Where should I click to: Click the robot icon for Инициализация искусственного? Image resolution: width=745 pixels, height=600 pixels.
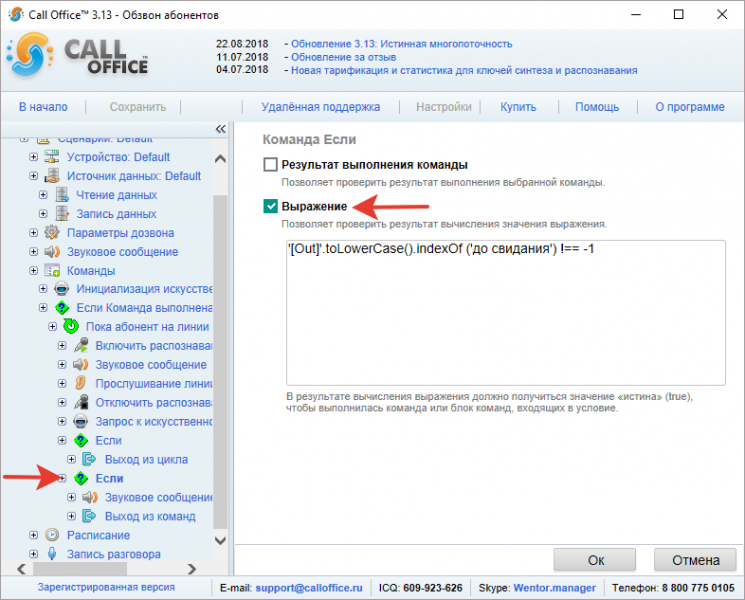pyautogui.click(x=62, y=289)
